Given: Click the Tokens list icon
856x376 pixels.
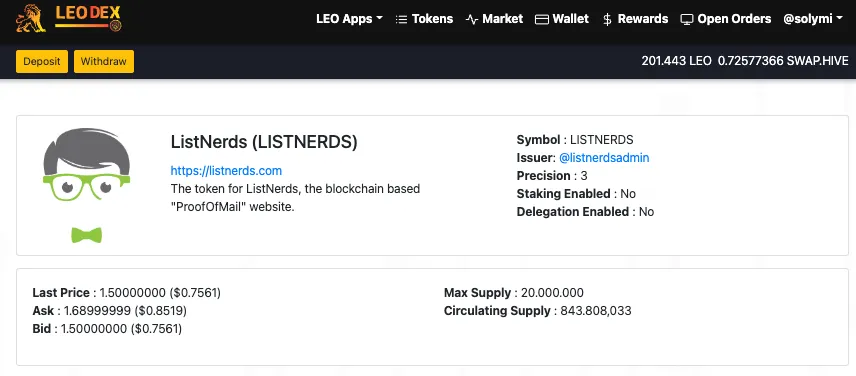Looking at the screenshot, I should pyautogui.click(x=401, y=20).
